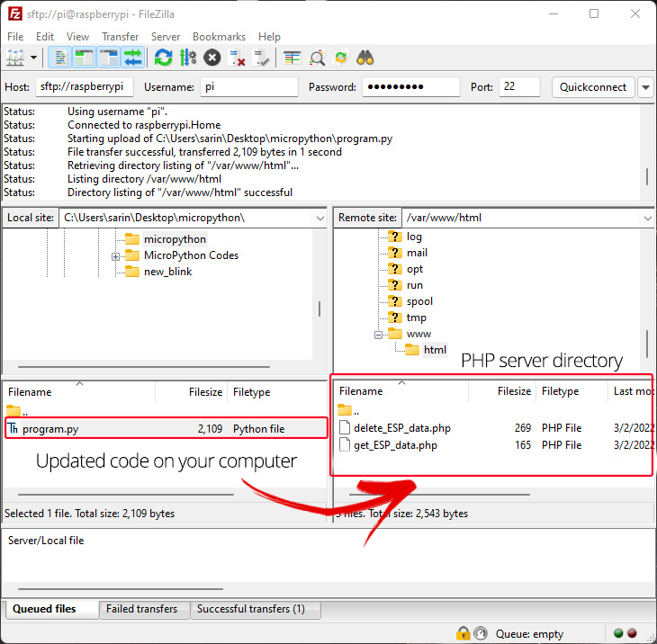Toggle local directory tree display
Screen dimensions: 657x644
[85, 58]
